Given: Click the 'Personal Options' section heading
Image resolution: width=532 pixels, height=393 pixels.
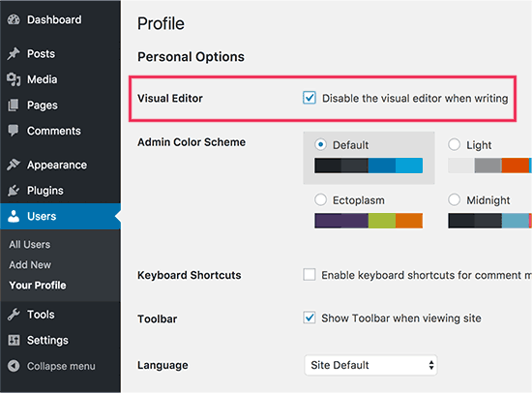Looking at the screenshot, I should coord(191,57).
